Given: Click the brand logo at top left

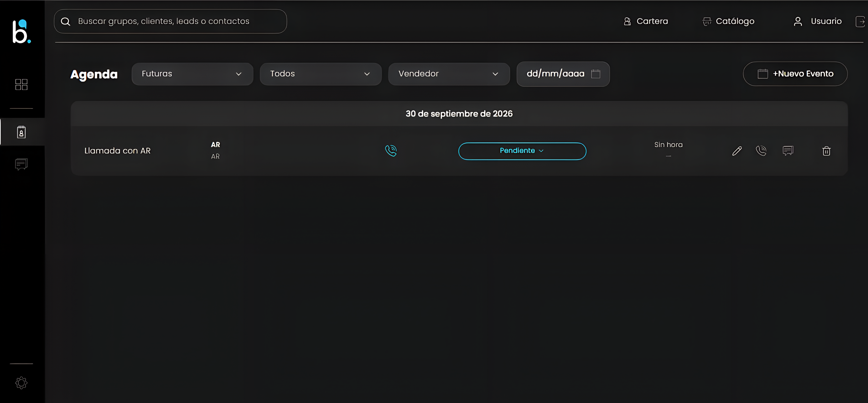Looking at the screenshot, I should coord(22,31).
